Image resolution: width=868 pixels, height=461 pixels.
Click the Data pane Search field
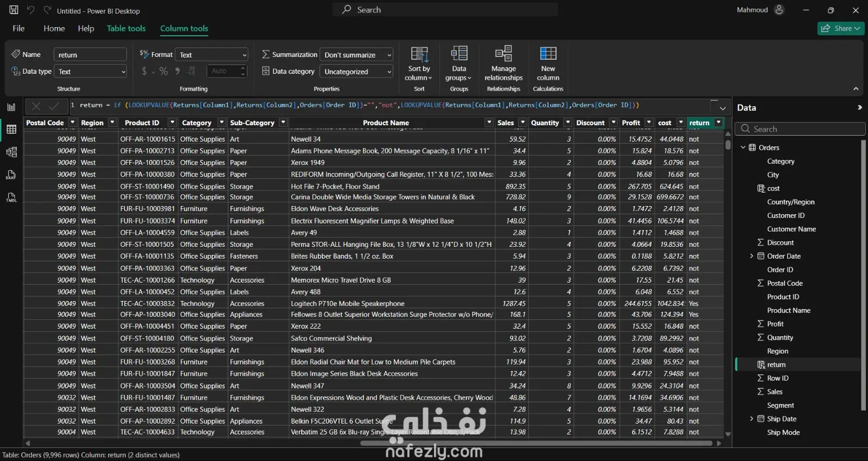coord(800,129)
